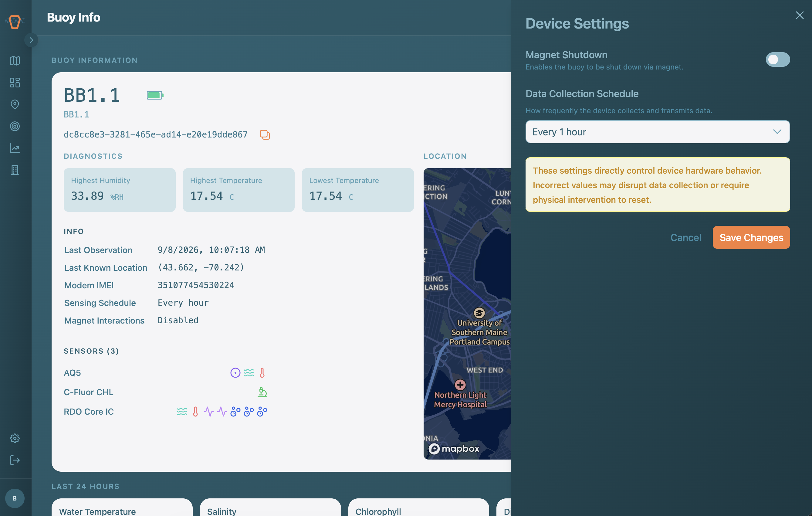This screenshot has height=516, width=812.
Task: Open settings gear in the sidebar
Action: (15, 438)
